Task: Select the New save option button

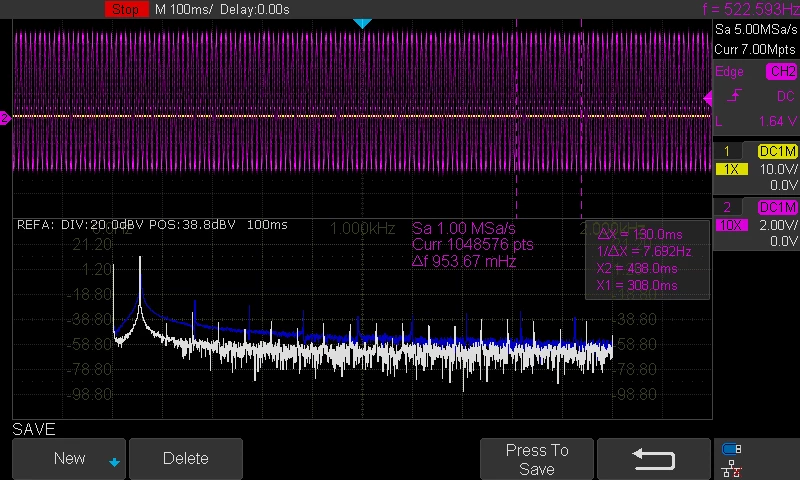Action: pos(69,459)
